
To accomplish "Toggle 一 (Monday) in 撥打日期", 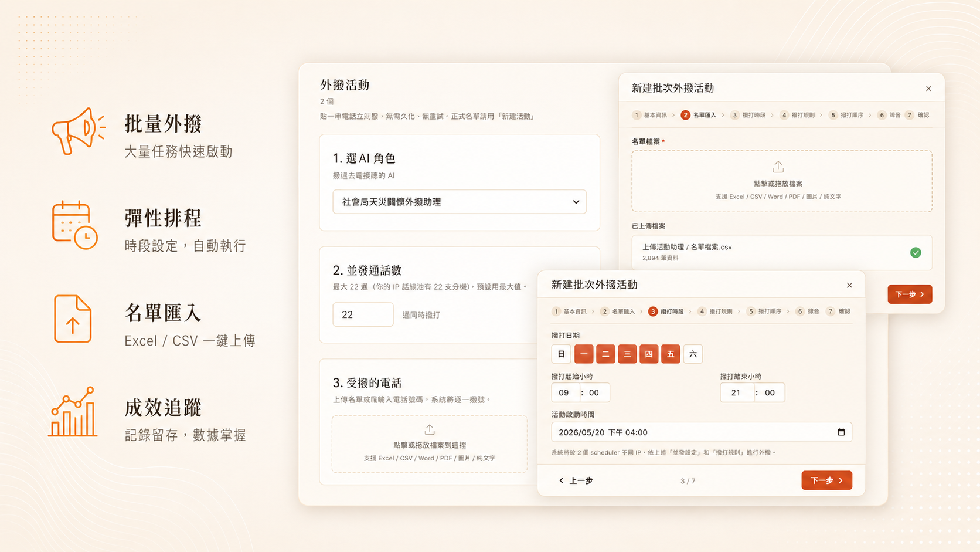I will coord(584,354).
